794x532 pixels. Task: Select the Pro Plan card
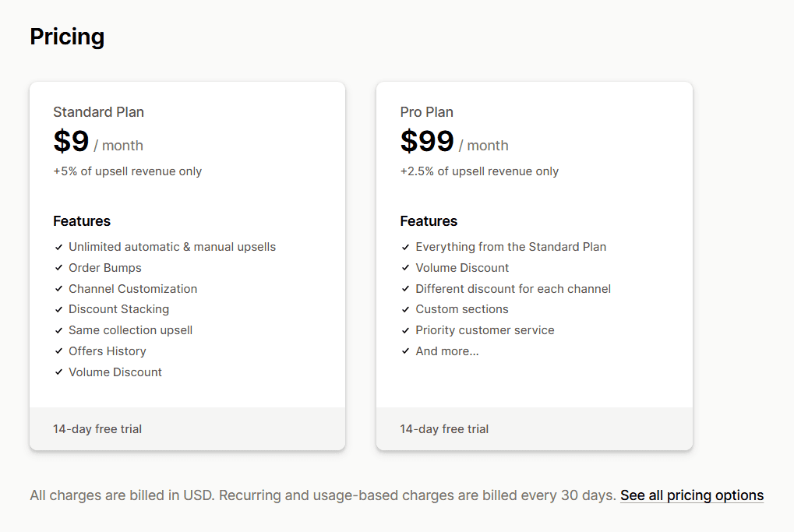click(x=534, y=265)
